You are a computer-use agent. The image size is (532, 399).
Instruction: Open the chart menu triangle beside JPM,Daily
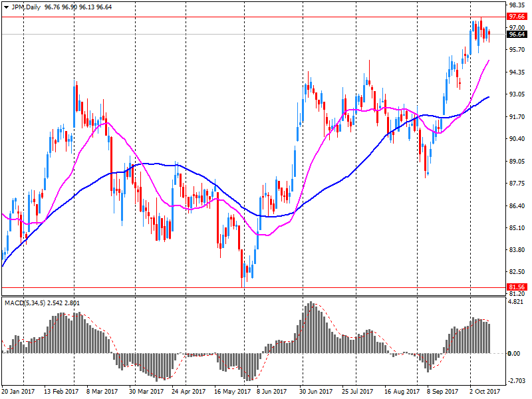pyautogui.click(x=6, y=7)
